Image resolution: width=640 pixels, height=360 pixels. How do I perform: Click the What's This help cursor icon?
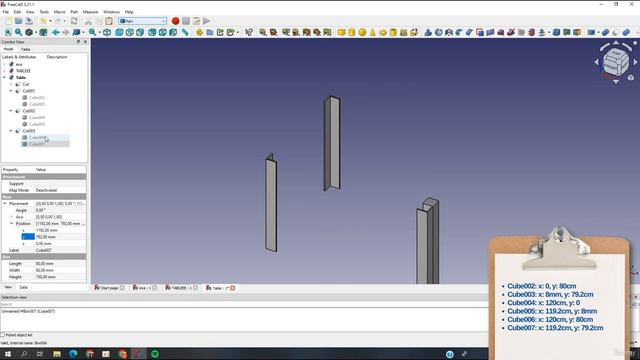click(x=249, y=32)
